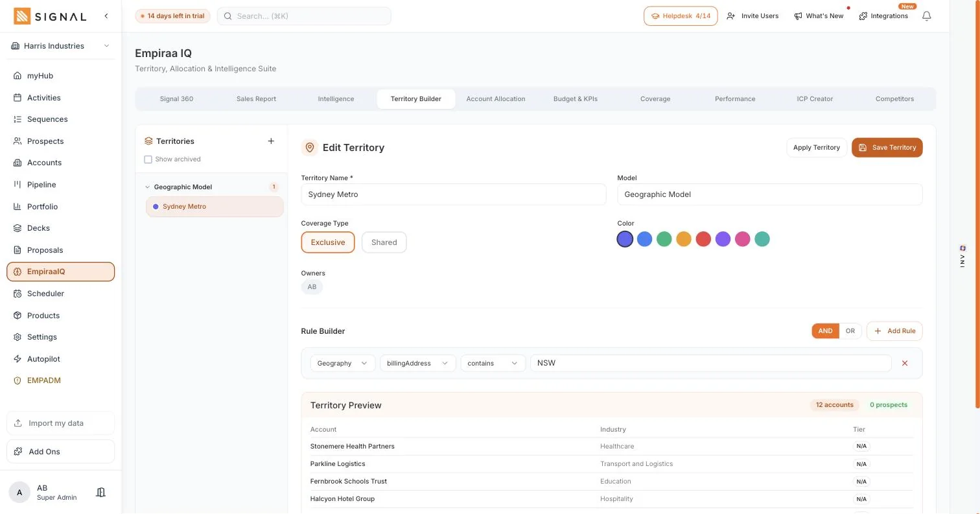980x514 pixels.
Task: Switch to the Intelligence tab
Action: 336,99
